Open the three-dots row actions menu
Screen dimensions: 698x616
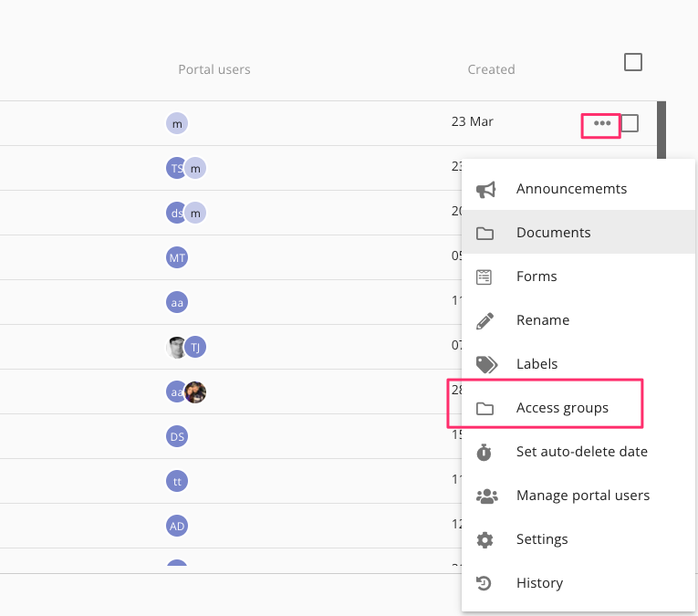coord(601,123)
